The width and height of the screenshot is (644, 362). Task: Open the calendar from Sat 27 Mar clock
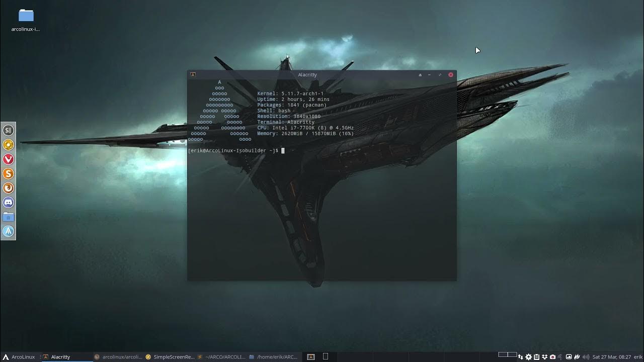pos(612,357)
